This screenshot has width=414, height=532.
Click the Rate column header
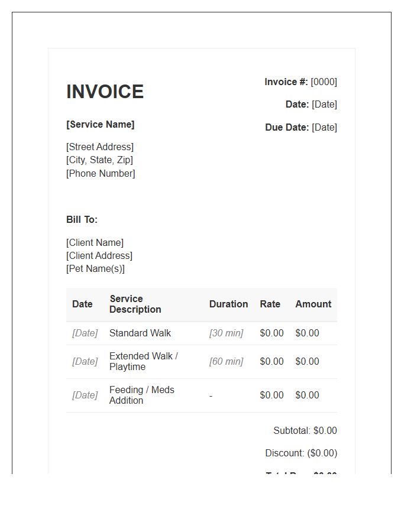[x=270, y=304]
